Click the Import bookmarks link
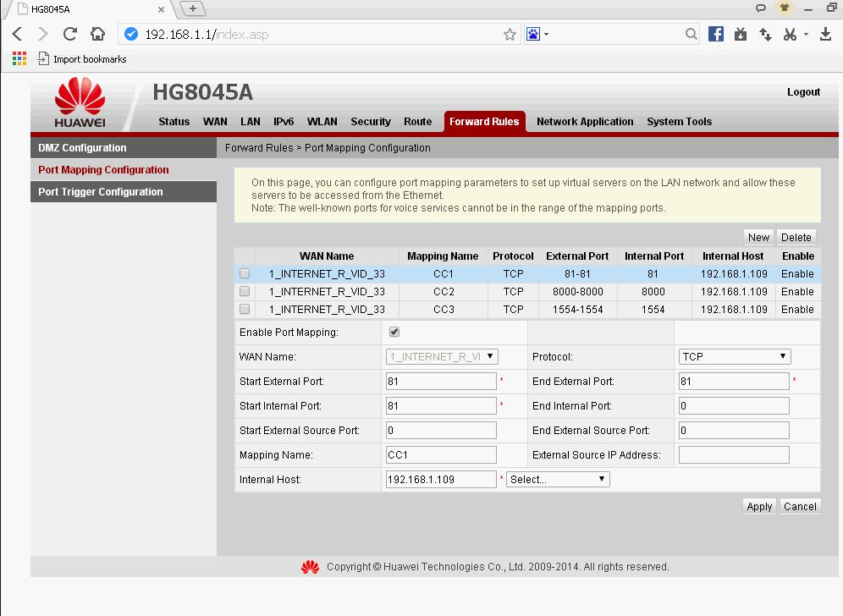The height and width of the screenshot is (616, 843). (90, 59)
